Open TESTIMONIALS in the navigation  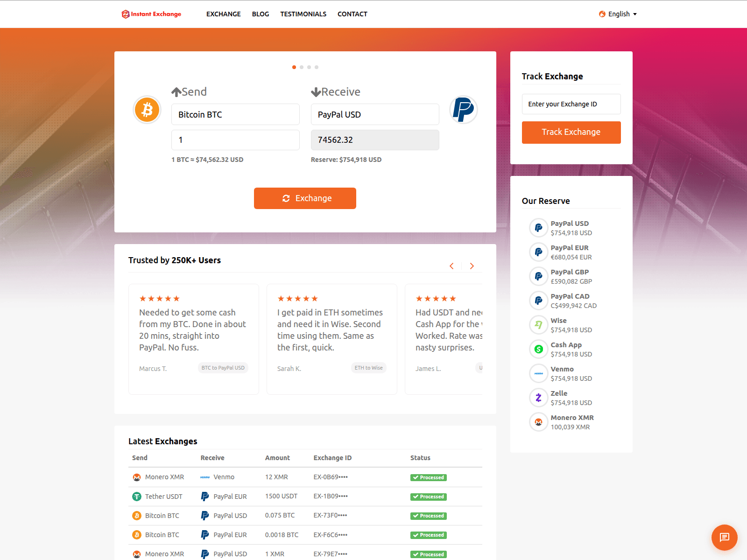coord(303,14)
